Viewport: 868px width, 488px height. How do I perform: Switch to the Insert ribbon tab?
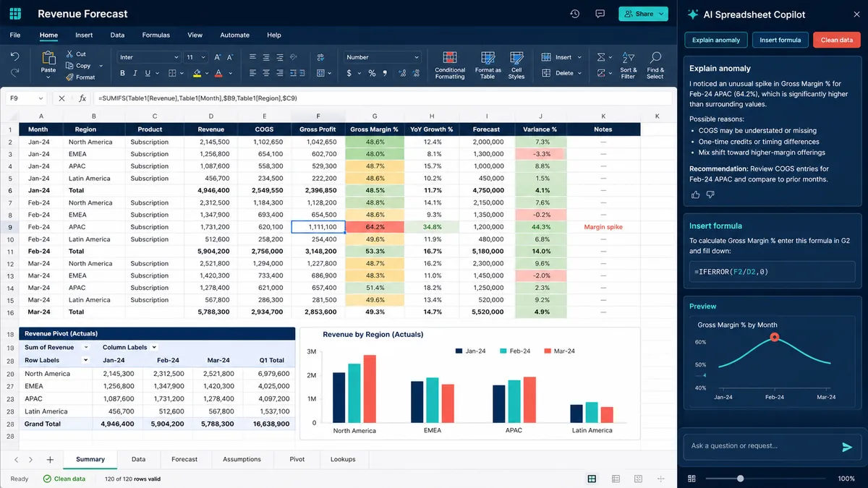point(84,35)
